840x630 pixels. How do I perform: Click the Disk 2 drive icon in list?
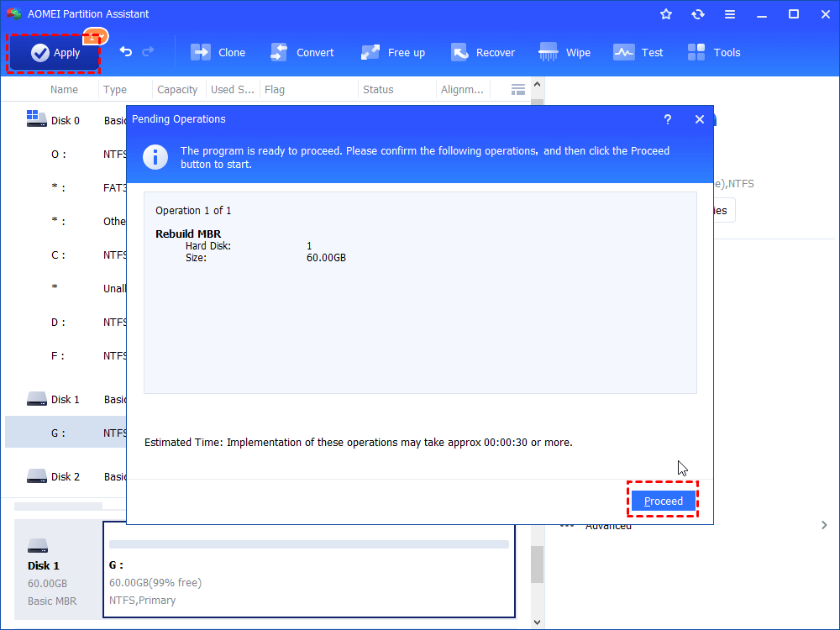[36, 475]
